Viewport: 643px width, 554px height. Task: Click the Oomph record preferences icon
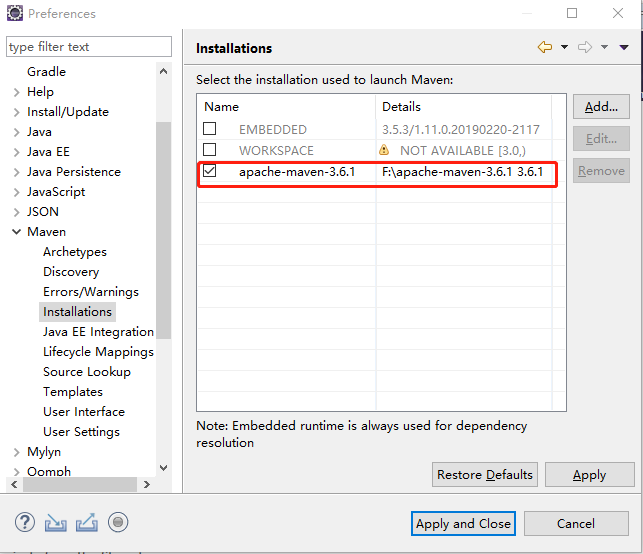pos(118,522)
